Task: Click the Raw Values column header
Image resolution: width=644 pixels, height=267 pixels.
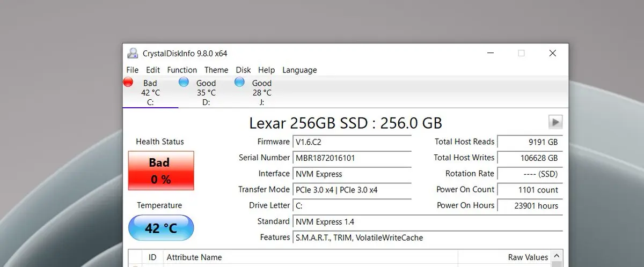Action: [504, 257]
